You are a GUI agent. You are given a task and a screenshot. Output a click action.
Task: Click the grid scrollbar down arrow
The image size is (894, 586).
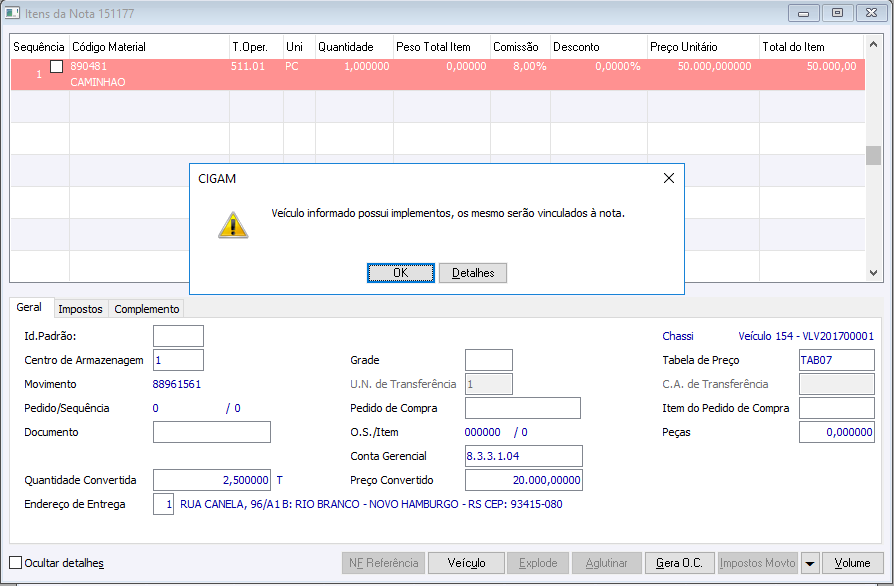click(873, 273)
